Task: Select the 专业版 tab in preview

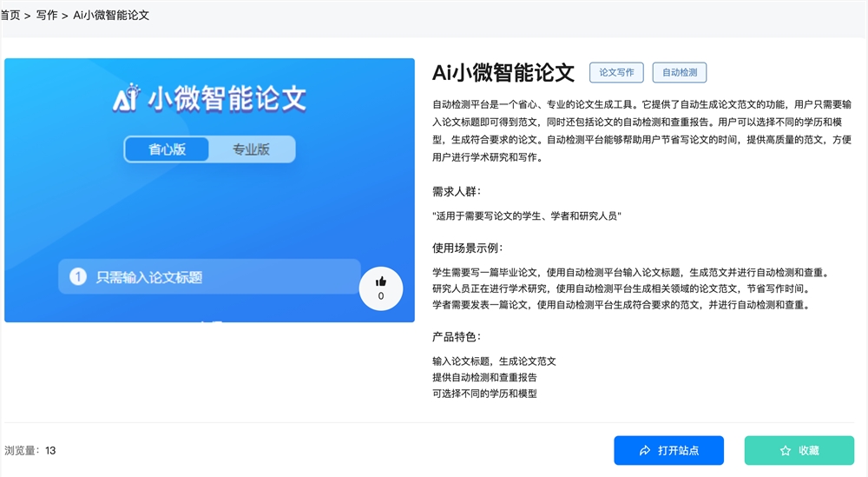Action: pyautogui.click(x=251, y=149)
